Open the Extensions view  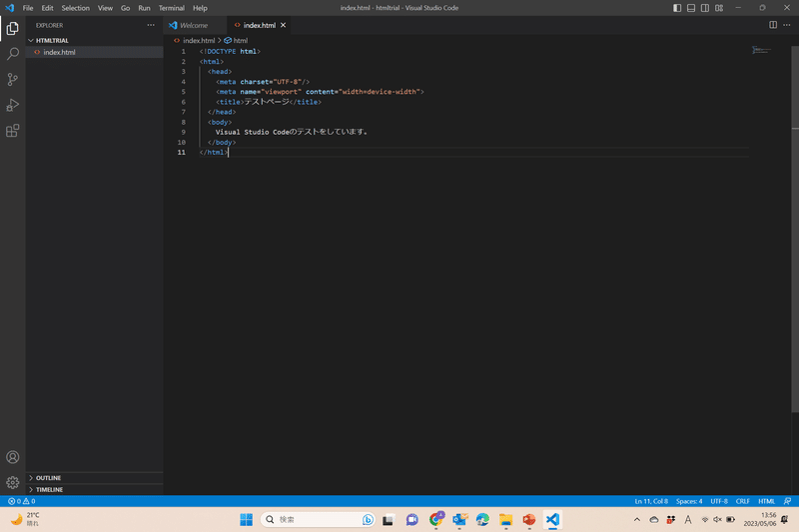pos(13,131)
